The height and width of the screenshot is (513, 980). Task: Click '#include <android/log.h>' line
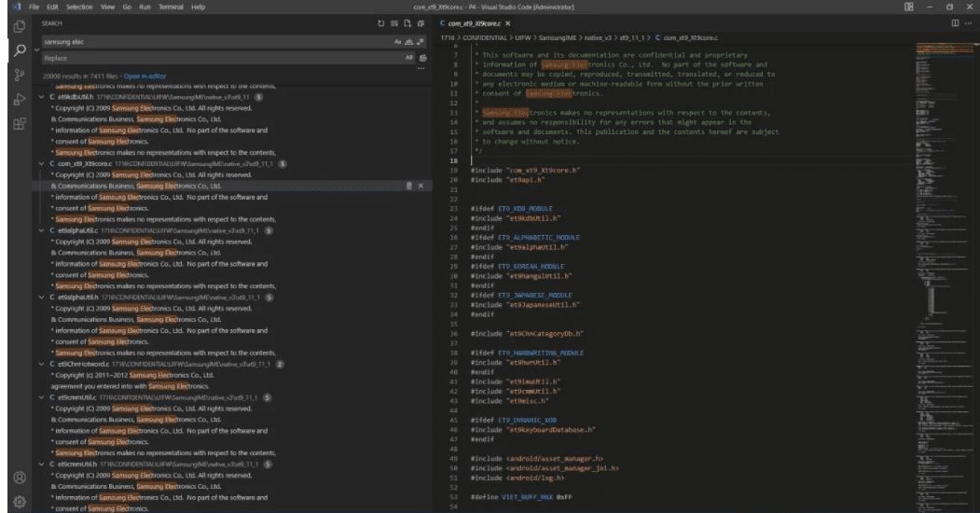[x=518, y=478]
